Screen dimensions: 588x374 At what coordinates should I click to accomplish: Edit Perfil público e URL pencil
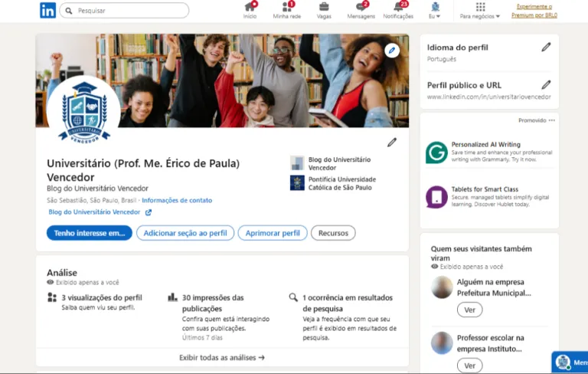click(546, 84)
